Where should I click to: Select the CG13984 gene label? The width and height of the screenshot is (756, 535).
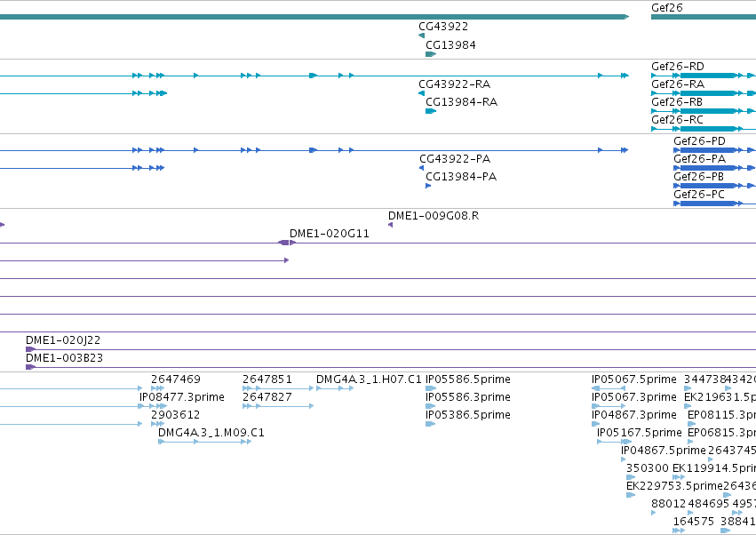pyautogui.click(x=450, y=45)
